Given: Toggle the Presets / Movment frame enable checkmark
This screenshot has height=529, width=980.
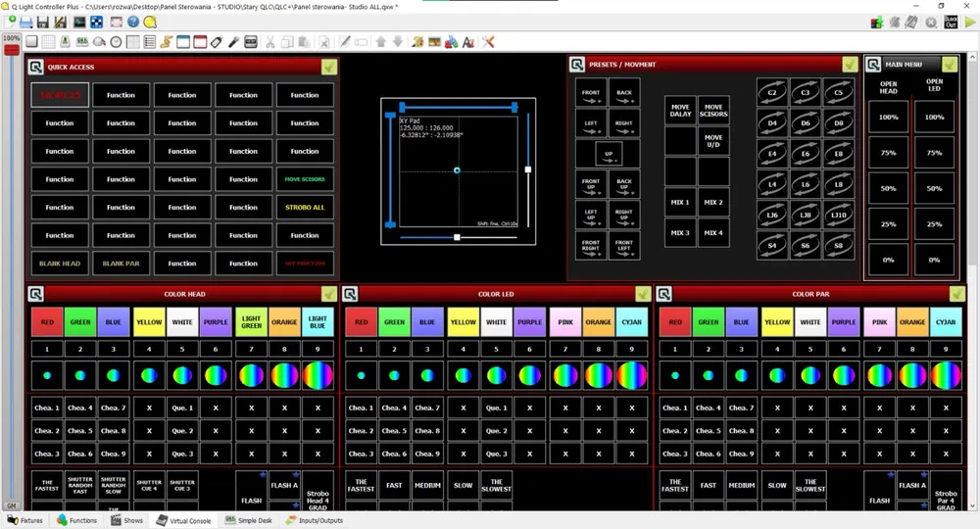Looking at the screenshot, I should click(850, 65).
